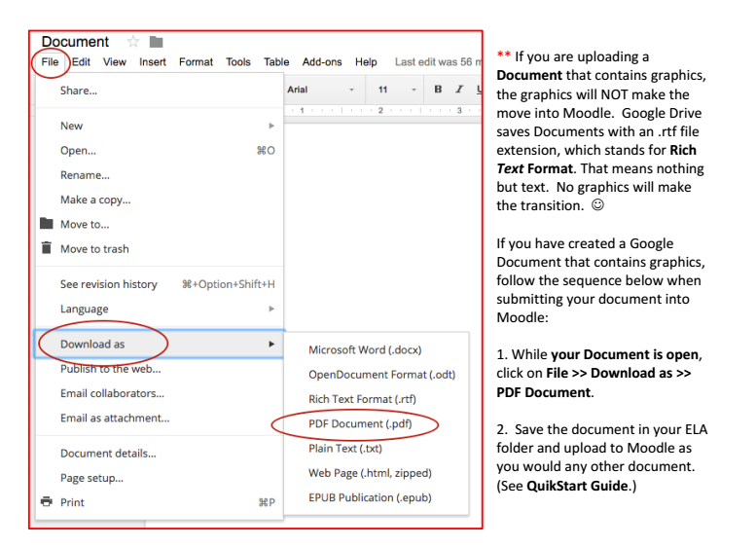Click Share... in the File menu
The image size is (756, 547).
(78, 91)
